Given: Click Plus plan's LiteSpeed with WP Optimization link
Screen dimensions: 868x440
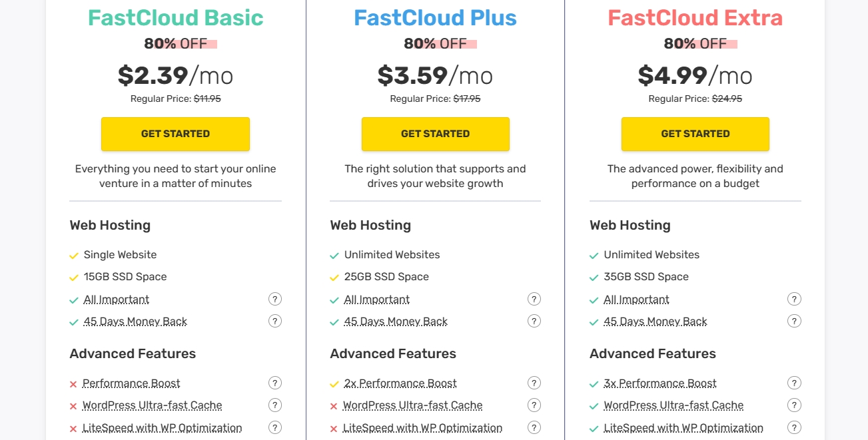Looking at the screenshot, I should tap(422, 428).
